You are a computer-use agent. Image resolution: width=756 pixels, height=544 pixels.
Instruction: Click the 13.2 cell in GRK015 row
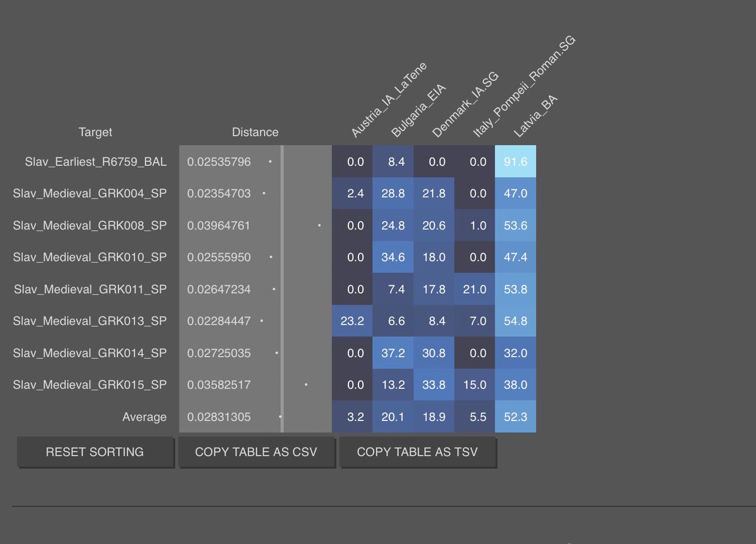(x=393, y=385)
